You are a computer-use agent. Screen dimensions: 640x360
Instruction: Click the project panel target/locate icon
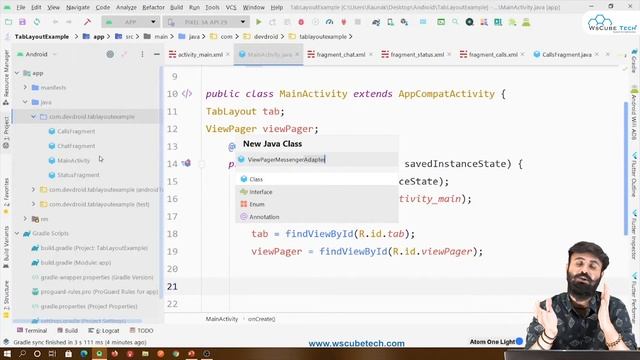(110, 54)
